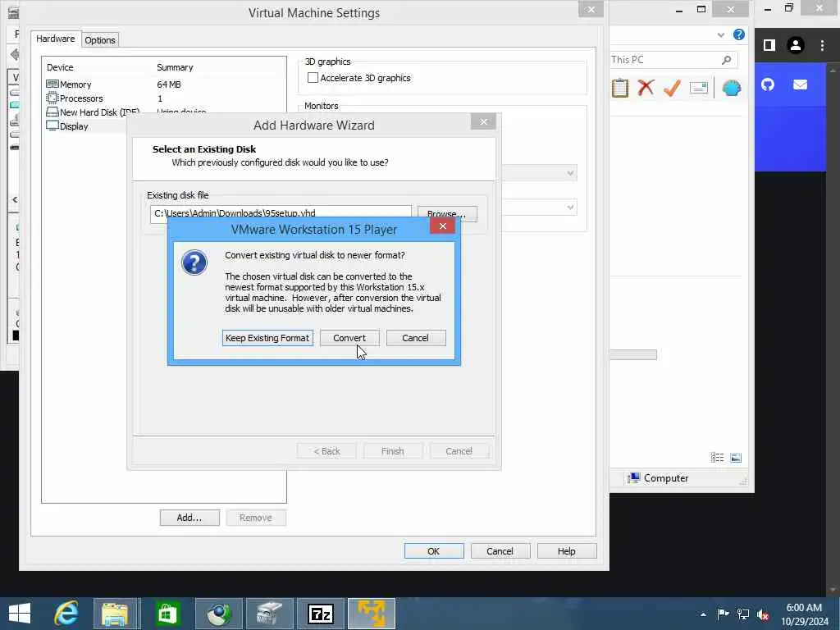Close the VMware Workstation 15 Player dialog

click(x=442, y=226)
